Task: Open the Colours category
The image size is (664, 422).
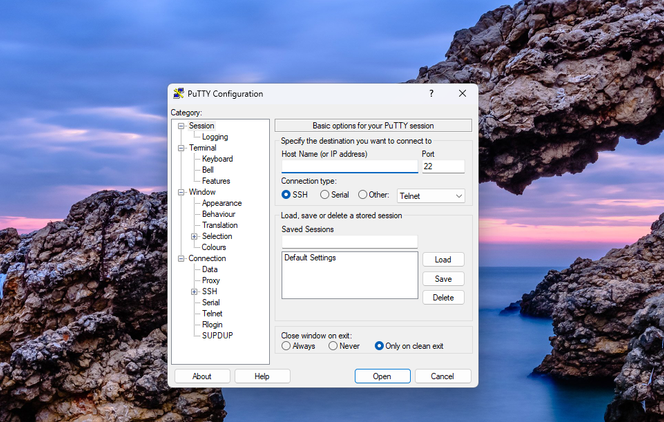Action: (x=214, y=247)
